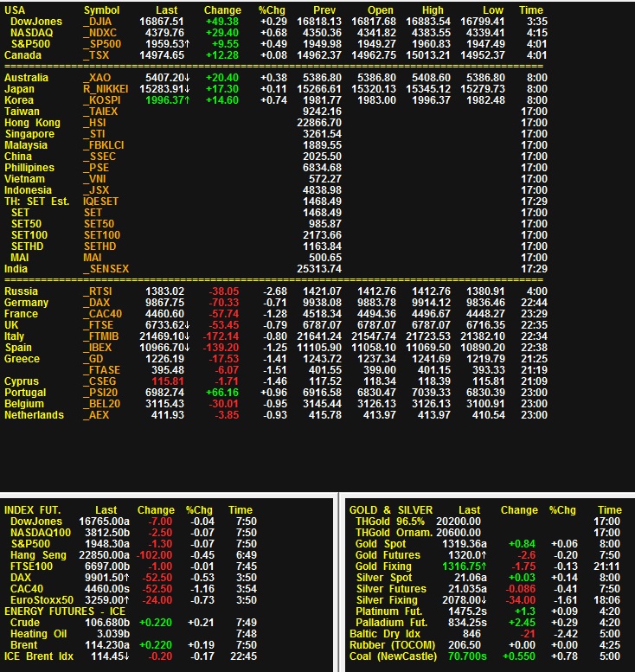The height and width of the screenshot is (672, 635).
Task: Click the Heating Oil row label
Action: point(39,633)
